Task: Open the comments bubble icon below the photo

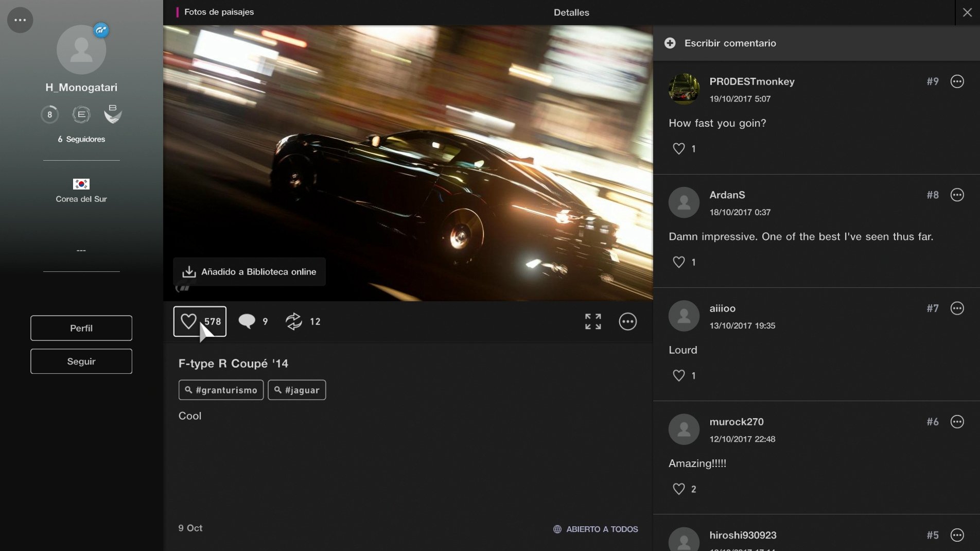Action: pyautogui.click(x=248, y=321)
